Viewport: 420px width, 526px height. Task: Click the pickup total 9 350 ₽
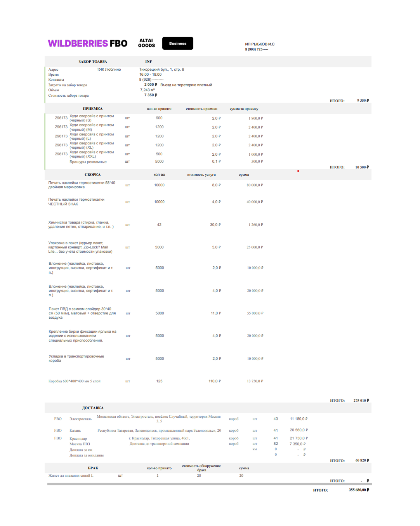point(363,101)
